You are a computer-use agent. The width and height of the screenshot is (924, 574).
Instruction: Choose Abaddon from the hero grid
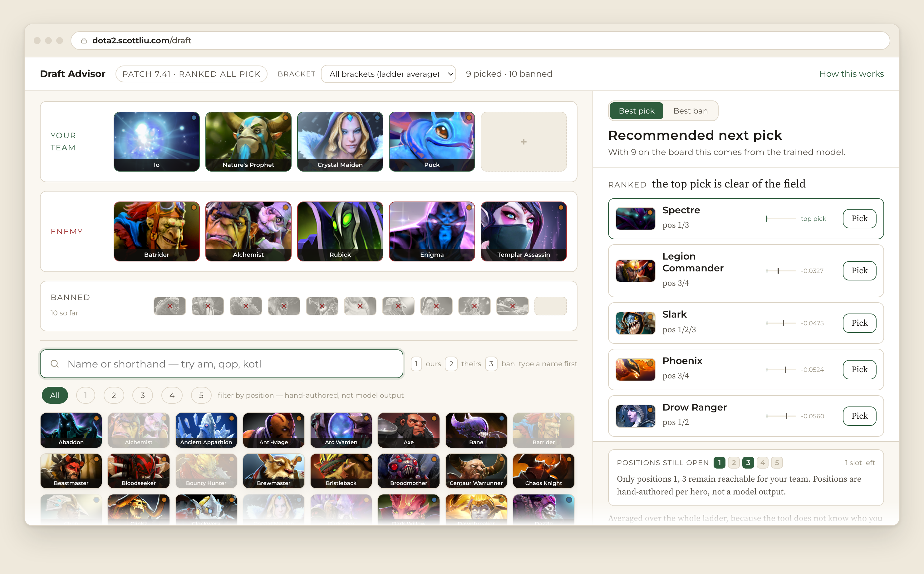pos(71,430)
